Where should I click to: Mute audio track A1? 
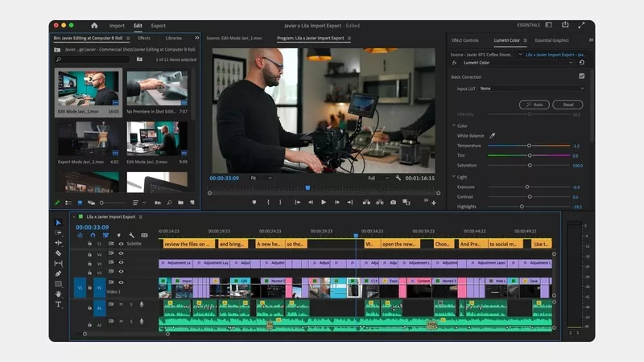(121, 304)
